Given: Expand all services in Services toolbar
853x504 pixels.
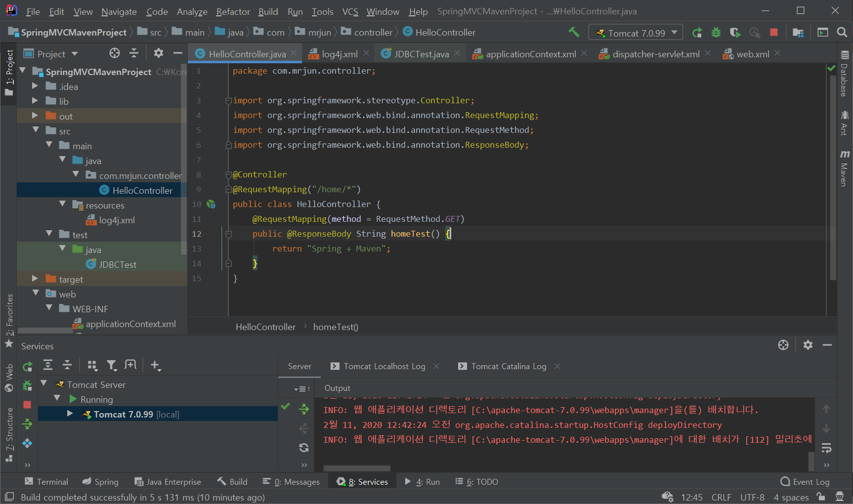Looking at the screenshot, I should pos(48,365).
